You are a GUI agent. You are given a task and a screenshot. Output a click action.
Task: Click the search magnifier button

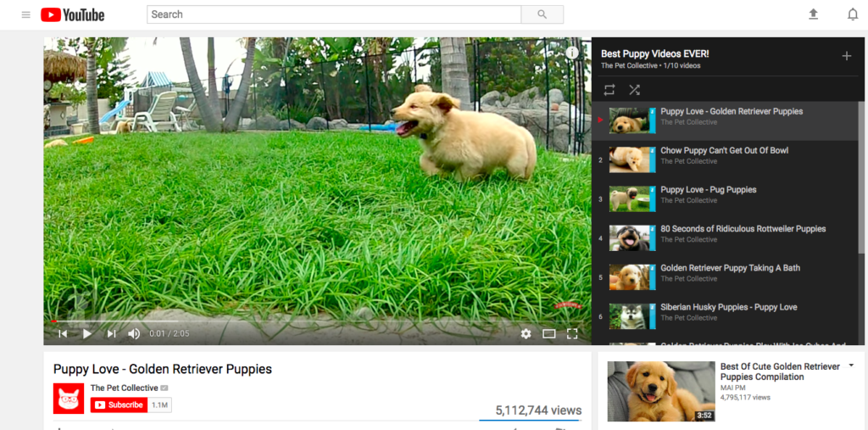click(x=542, y=14)
